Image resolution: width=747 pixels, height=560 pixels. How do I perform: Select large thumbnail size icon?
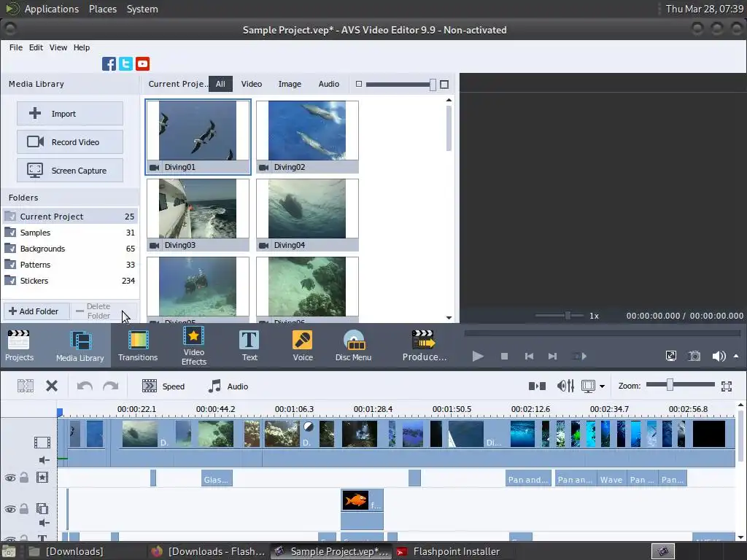click(444, 85)
